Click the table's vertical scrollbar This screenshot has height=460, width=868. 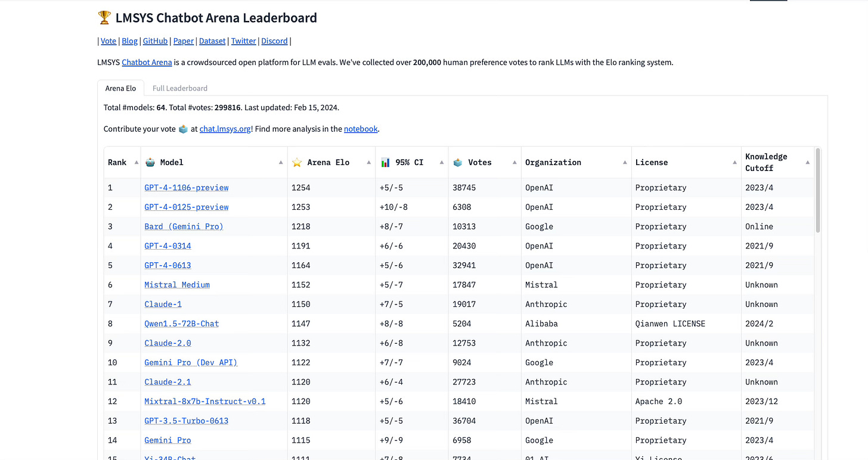point(818,191)
